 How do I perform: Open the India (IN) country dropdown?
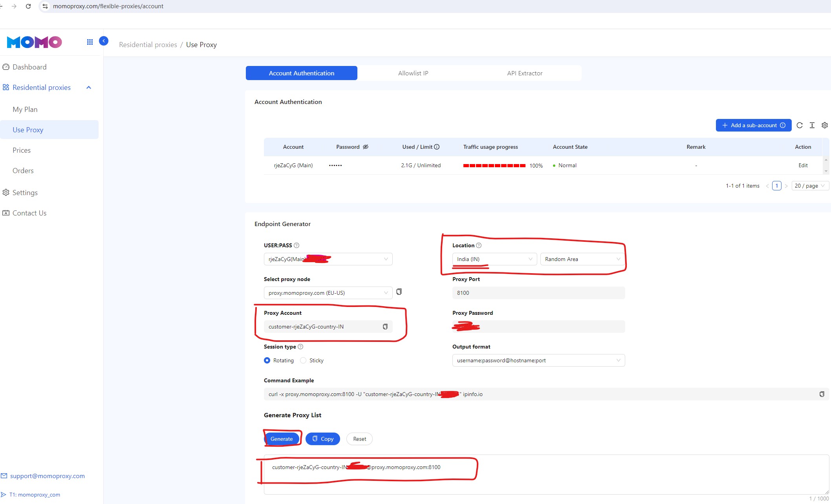pos(494,259)
